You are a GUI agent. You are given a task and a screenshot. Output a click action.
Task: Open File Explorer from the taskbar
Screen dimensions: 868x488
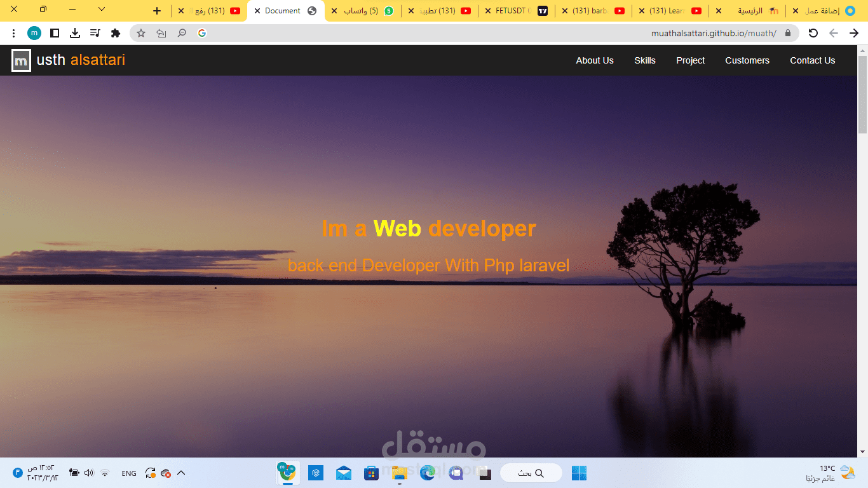coord(400,473)
